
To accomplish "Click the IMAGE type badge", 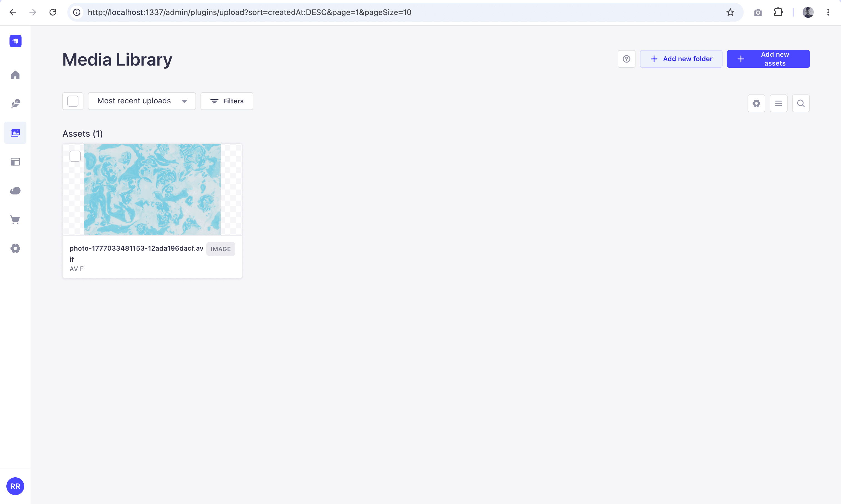I will tap(221, 249).
